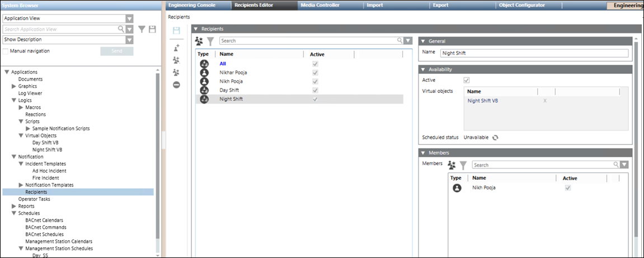Viewport: 644px width, 258px height.
Task: Click group icon next to Recipients search
Action: point(199,41)
